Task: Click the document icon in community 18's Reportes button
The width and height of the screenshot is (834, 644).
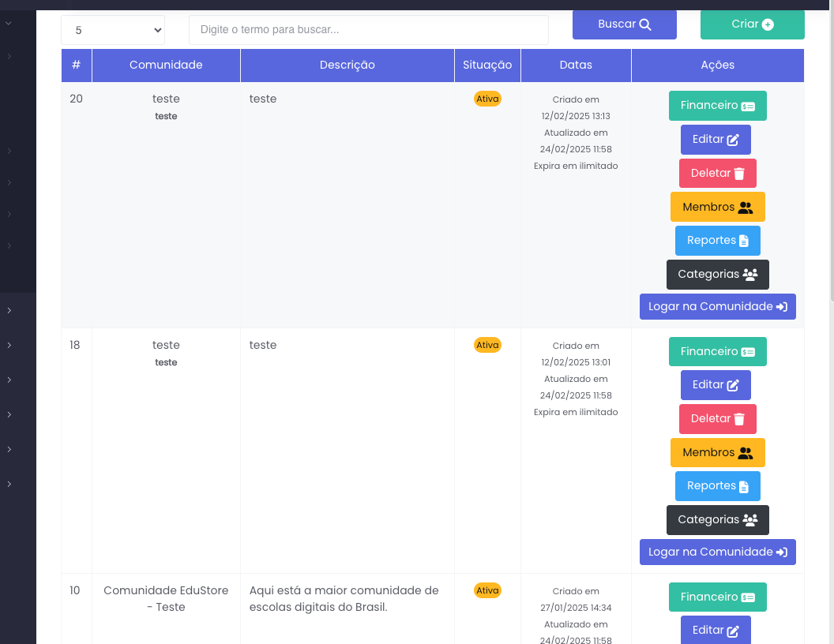Action: 743,487
